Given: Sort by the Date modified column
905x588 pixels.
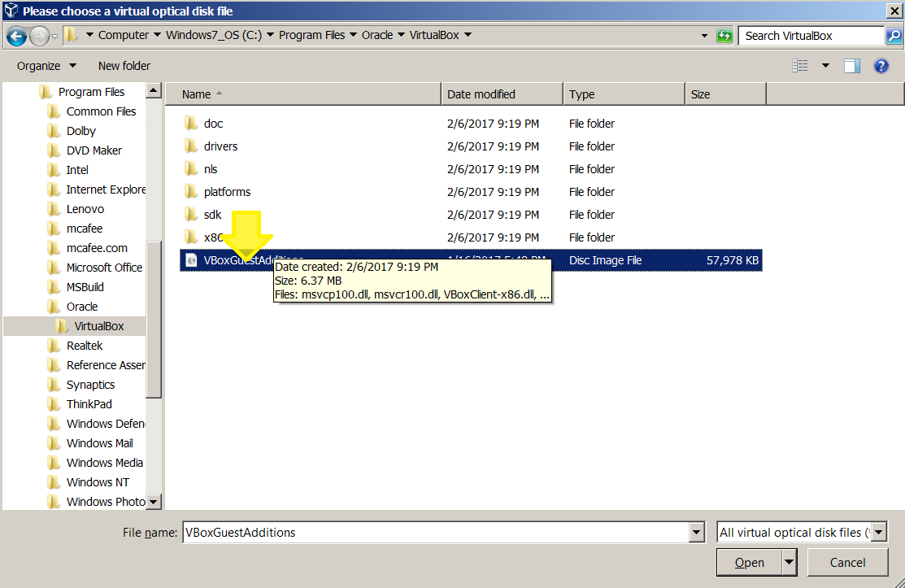Looking at the screenshot, I should tap(503, 94).
